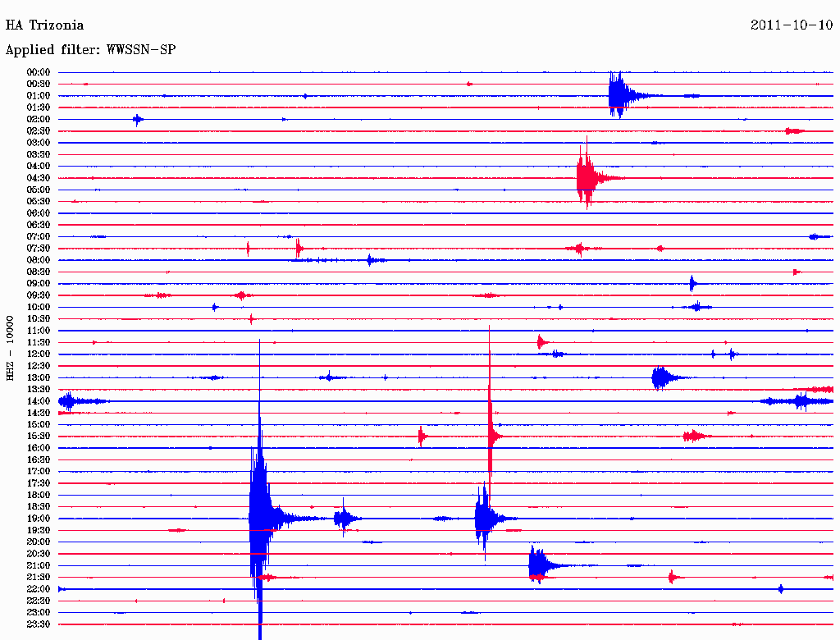The image size is (840, 640).
Task: Select the 03:00 time label
Action: pos(39,143)
